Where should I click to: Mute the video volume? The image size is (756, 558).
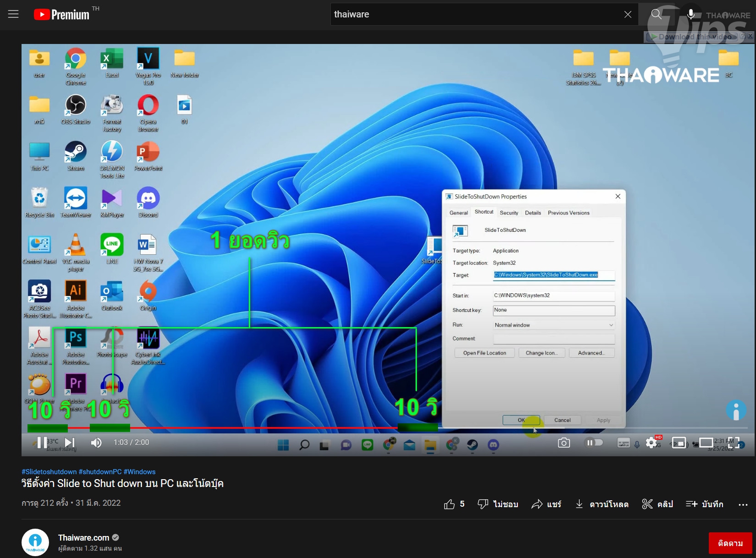pos(96,443)
